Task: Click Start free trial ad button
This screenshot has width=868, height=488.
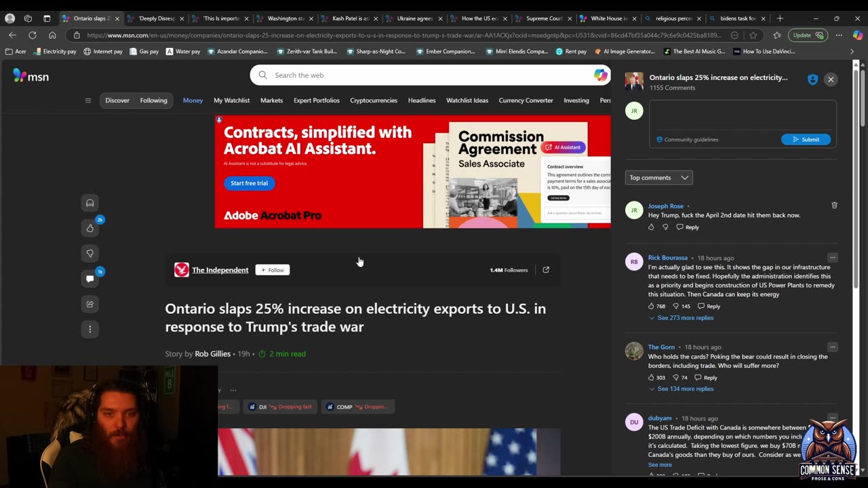Action: [x=250, y=183]
